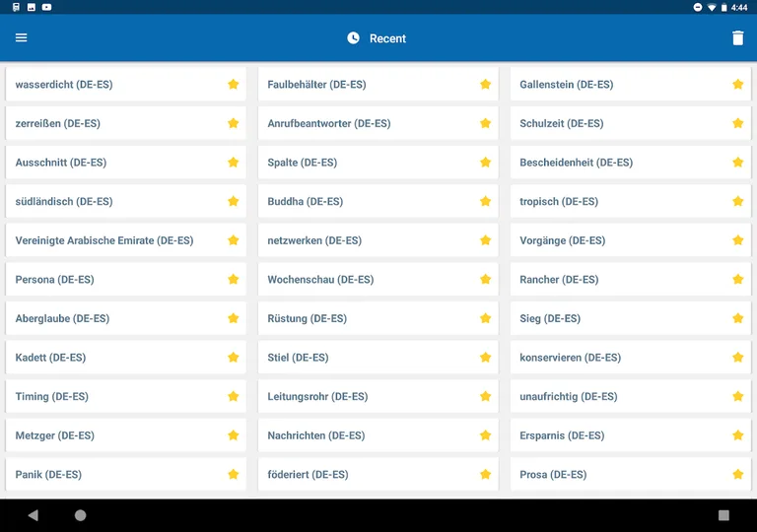This screenshot has width=757, height=532.
Task: Toggle star next to Prosa
Action: tap(737, 475)
